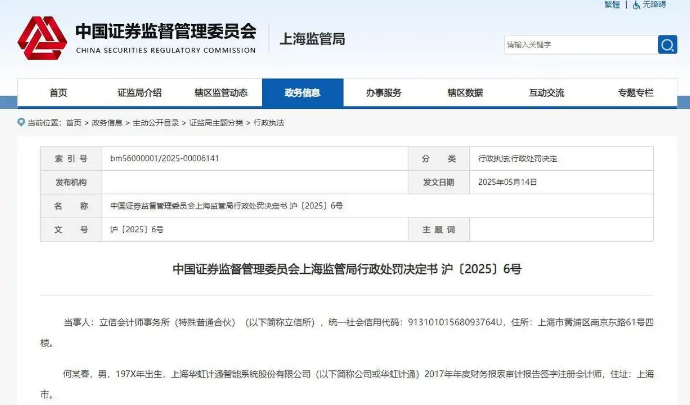Go to 行政执法 in the breadcrumb
This screenshot has height=405, width=690.
(269, 123)
